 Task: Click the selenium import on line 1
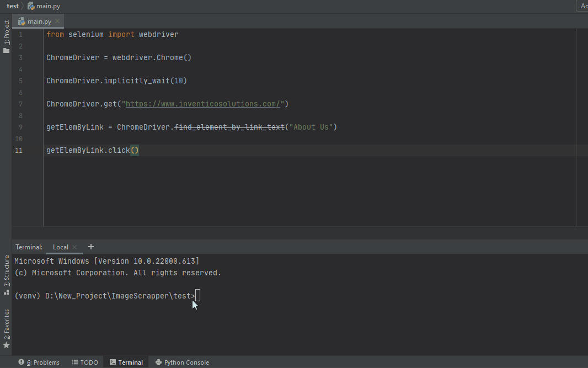86,35
